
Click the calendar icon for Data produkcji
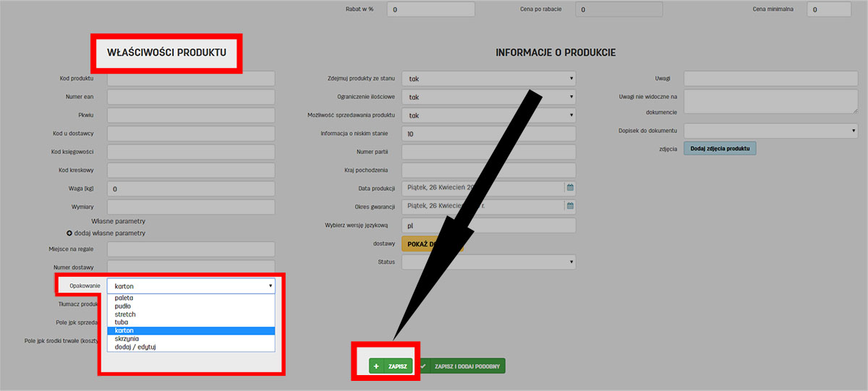(x=570, y=188)
